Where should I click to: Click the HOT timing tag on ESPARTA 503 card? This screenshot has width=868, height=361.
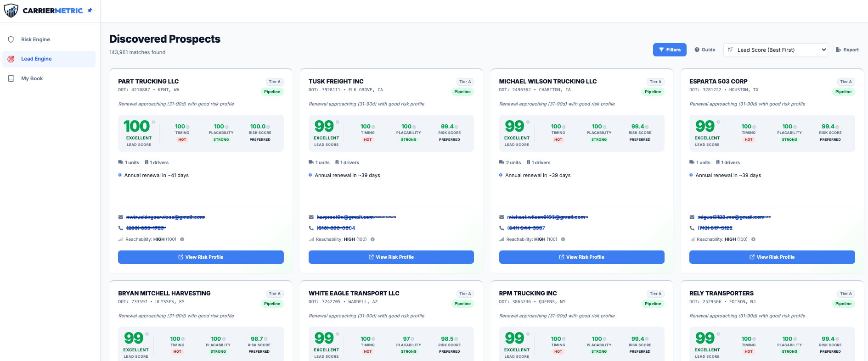749,139
